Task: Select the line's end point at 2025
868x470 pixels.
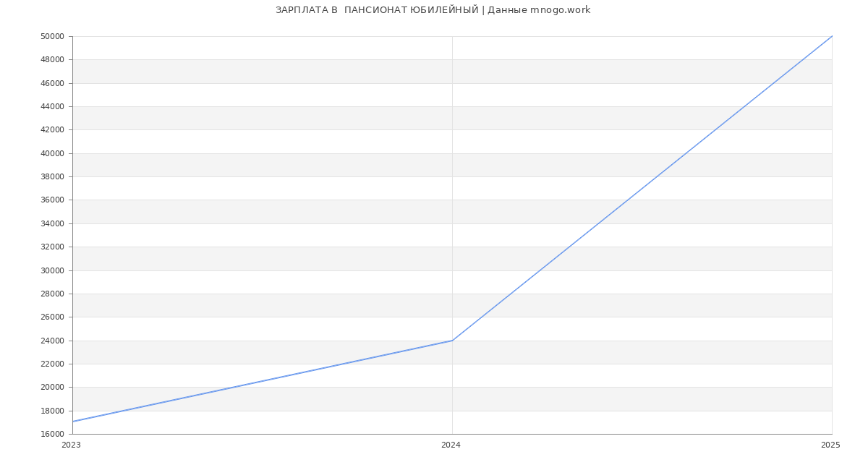Action: click(x=832, y=36)
